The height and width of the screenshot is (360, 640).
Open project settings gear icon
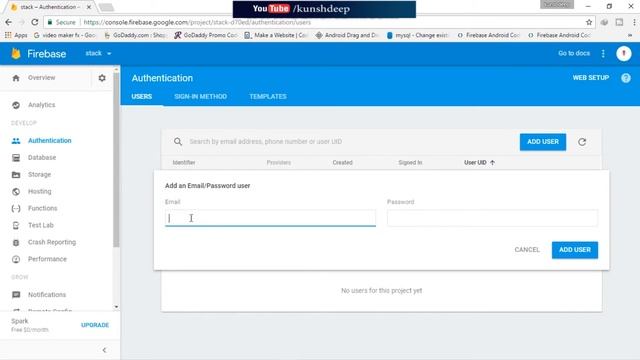102,78
